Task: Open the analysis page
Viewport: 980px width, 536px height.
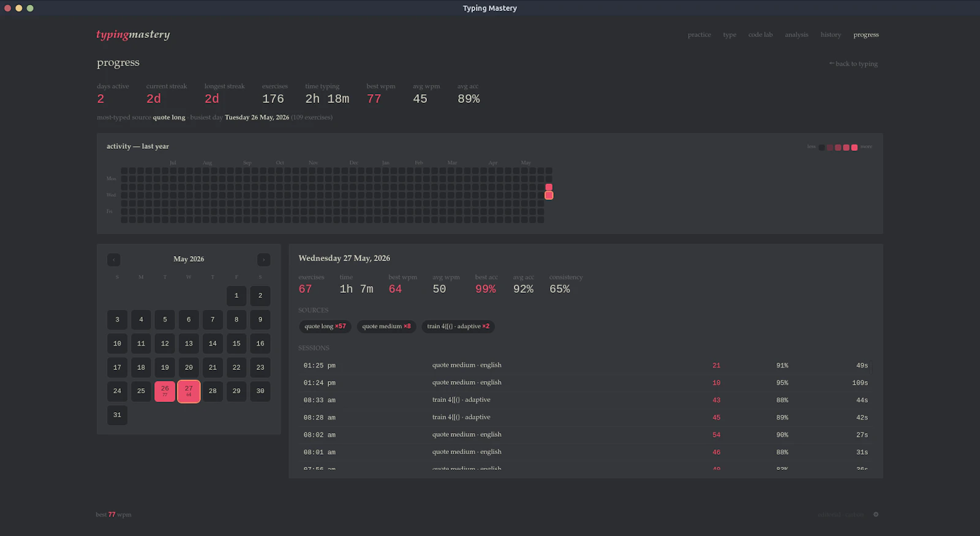Action: (797, 35)
